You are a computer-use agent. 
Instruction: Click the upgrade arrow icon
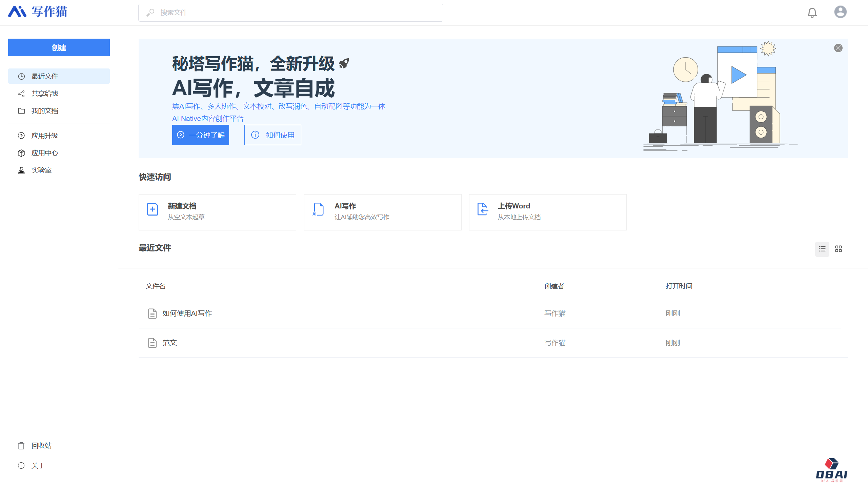pos(21,136)
